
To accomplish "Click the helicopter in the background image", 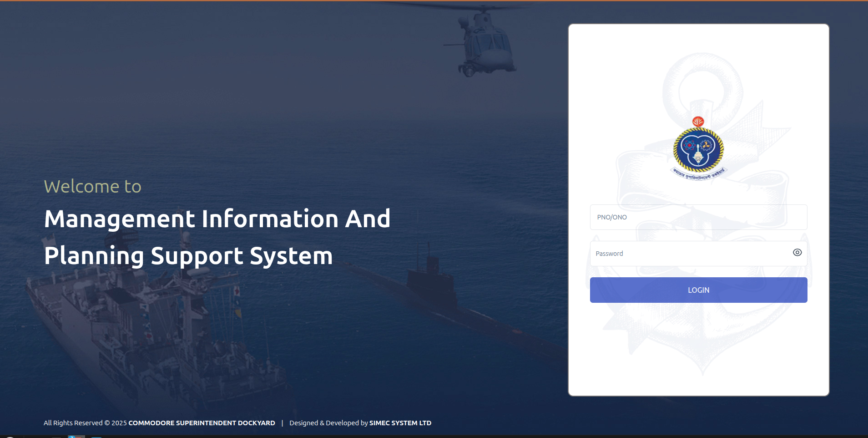I will tap(482, 41).
